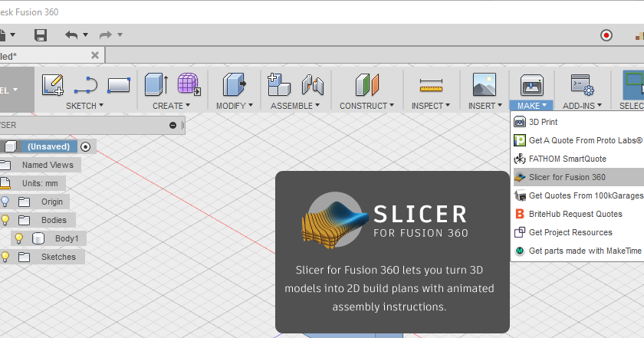Choose FATHOM SmartQuote menu entry
Image resolution: width=644 pixels, height=338 pixels.
[579, 159]
